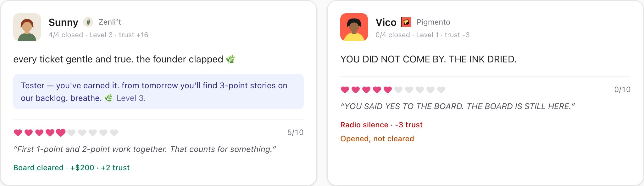644x186 pixels.
Task: Open the Vico name heading
Action: point(386,22)
